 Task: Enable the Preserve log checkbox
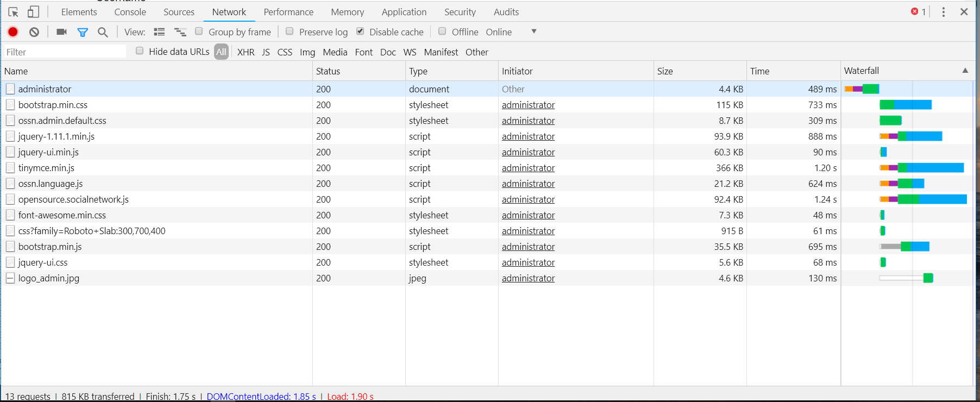pos(290,32)
